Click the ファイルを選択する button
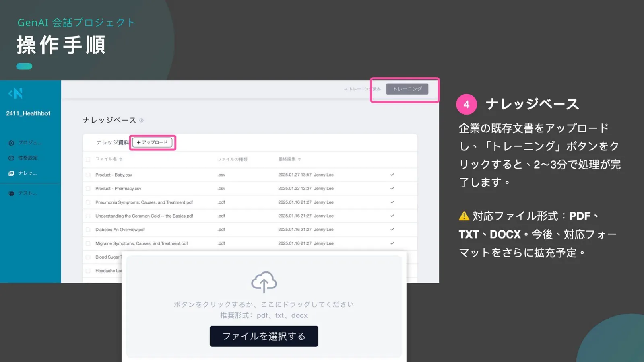 pyautogui.click(x=264, y=336)
